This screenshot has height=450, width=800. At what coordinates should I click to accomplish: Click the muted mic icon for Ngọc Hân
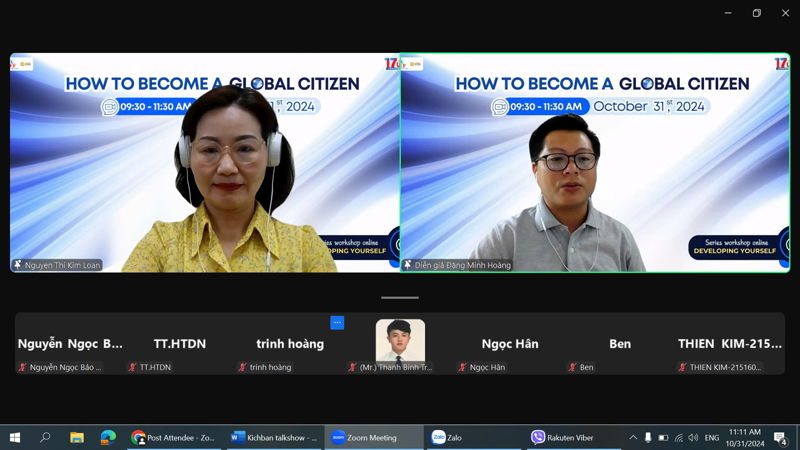462,367
